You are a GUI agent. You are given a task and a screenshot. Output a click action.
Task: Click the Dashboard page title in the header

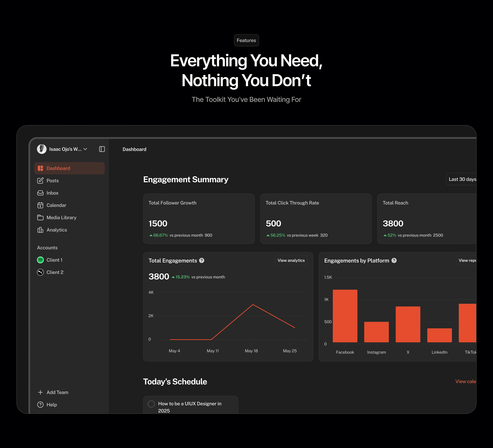point(134,149)
